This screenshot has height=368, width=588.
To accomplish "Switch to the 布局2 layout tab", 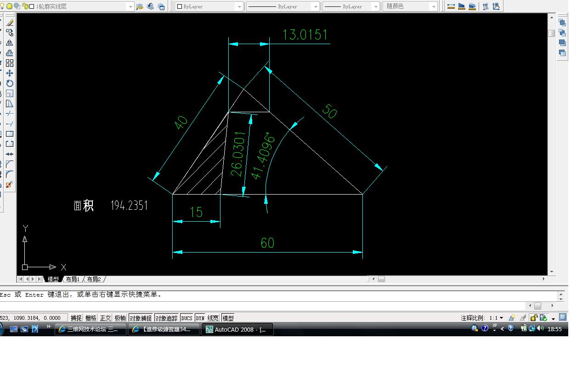I will click(x=94, y=279).
